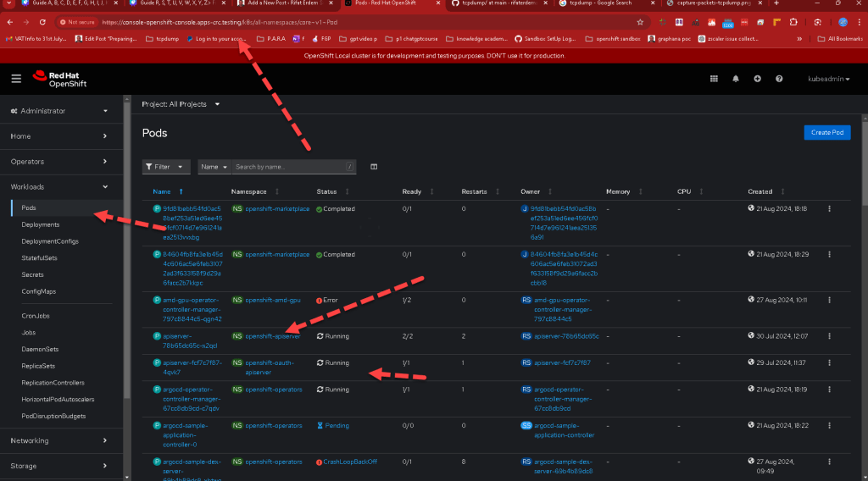Sort by the Name column arrow

181,192
